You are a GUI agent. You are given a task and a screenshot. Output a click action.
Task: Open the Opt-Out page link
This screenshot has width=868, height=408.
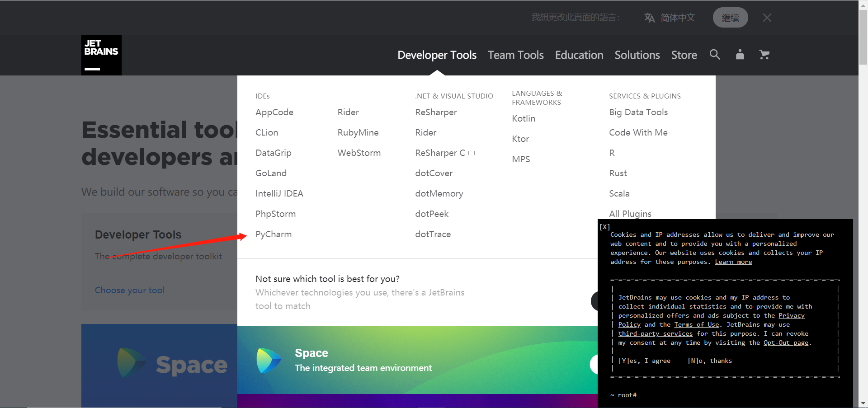(x=786, y=342)
